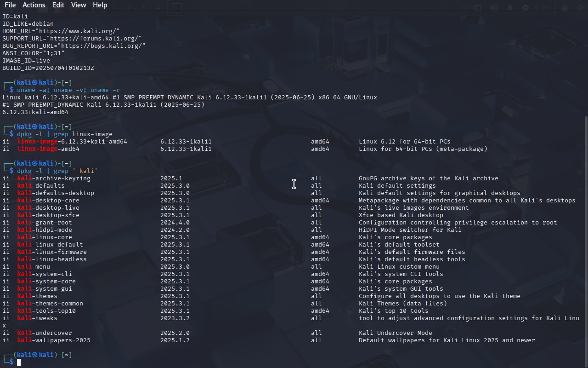Click the empty prompt cursor at the bottom

point(19,362)
